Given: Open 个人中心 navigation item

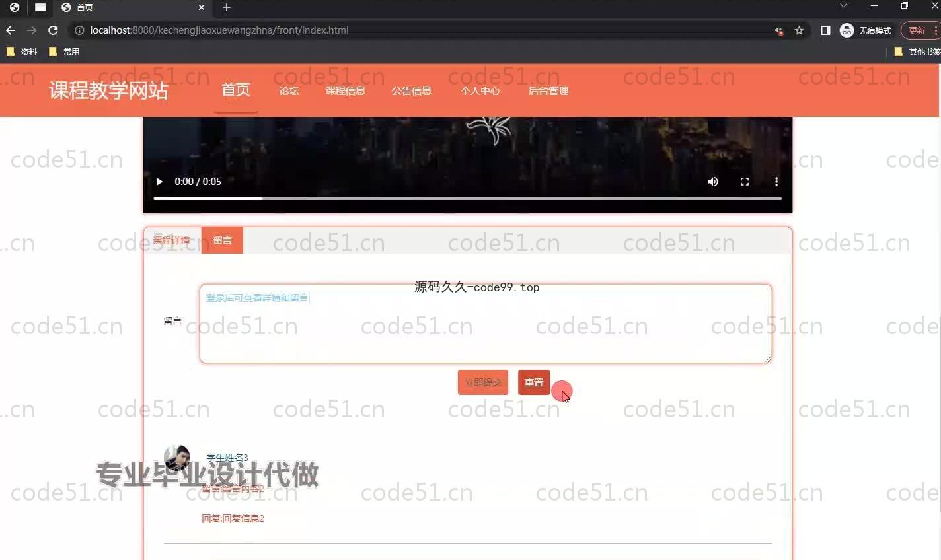Looking at the screenshot, I should (x=480, y=91).
